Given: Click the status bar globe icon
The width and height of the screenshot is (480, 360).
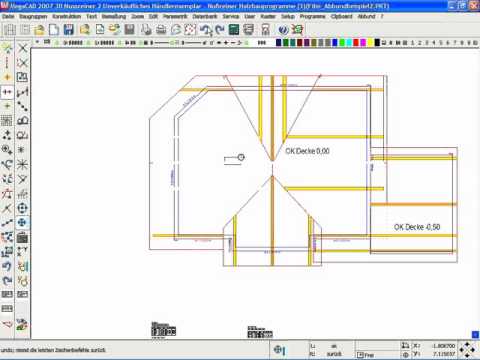Looking at the screenshot, I should [279, 350].
